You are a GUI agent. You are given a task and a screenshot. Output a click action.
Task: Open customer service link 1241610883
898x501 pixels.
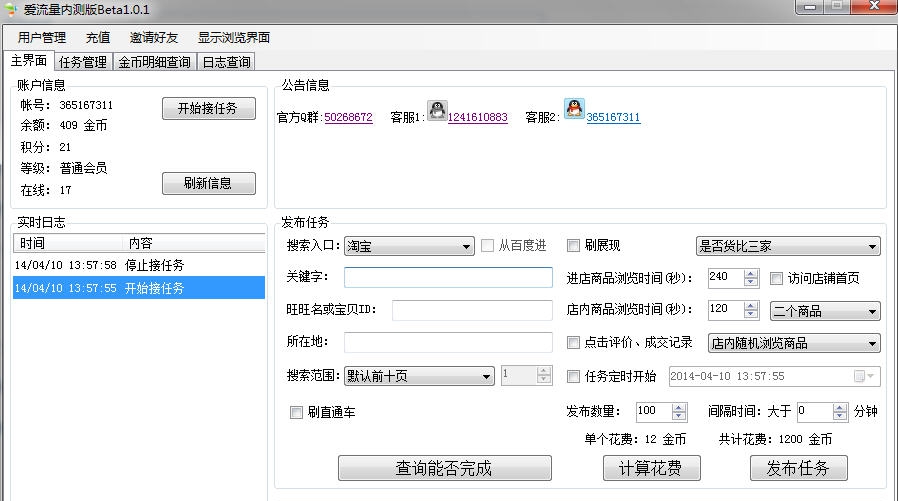478,117
